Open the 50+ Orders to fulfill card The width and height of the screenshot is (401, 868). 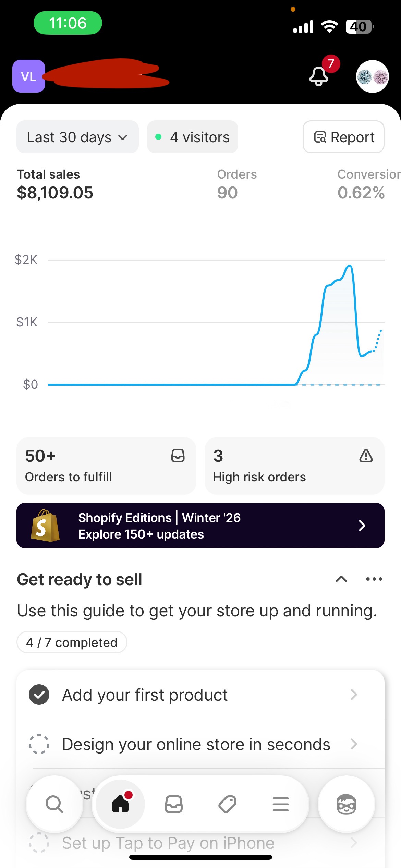106,466
